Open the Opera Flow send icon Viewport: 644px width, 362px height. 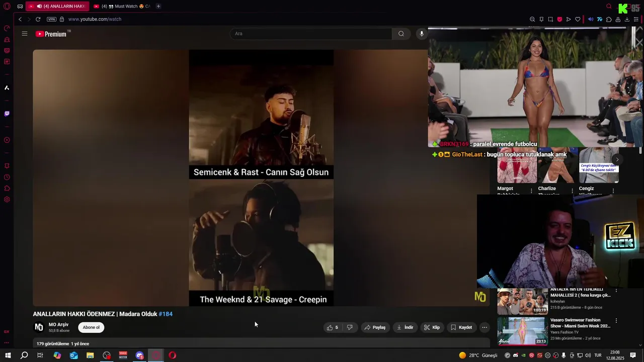pyautogui.click(x=569, y=19)
